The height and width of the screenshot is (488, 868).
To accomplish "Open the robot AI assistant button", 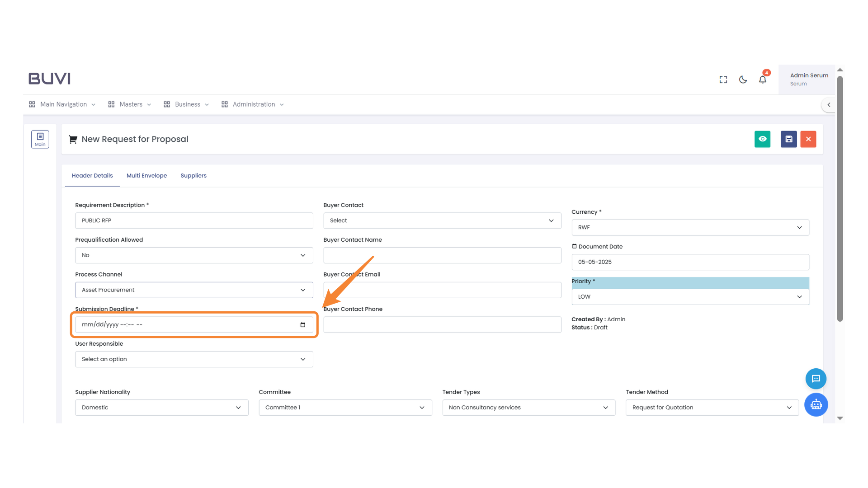I will 816,405.
